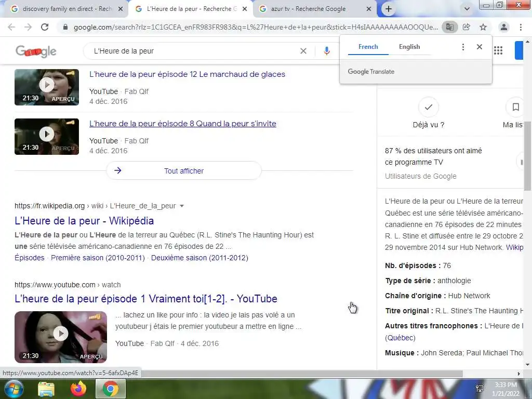Expand Wikipedia result URL dropdown arrow

182,206
